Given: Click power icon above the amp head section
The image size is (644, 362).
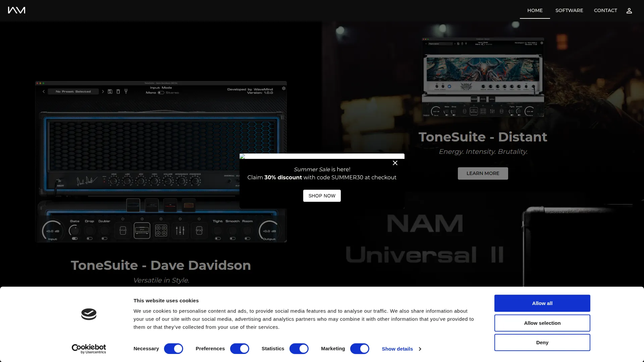Looking at the screenshot, I should [142, 219].
